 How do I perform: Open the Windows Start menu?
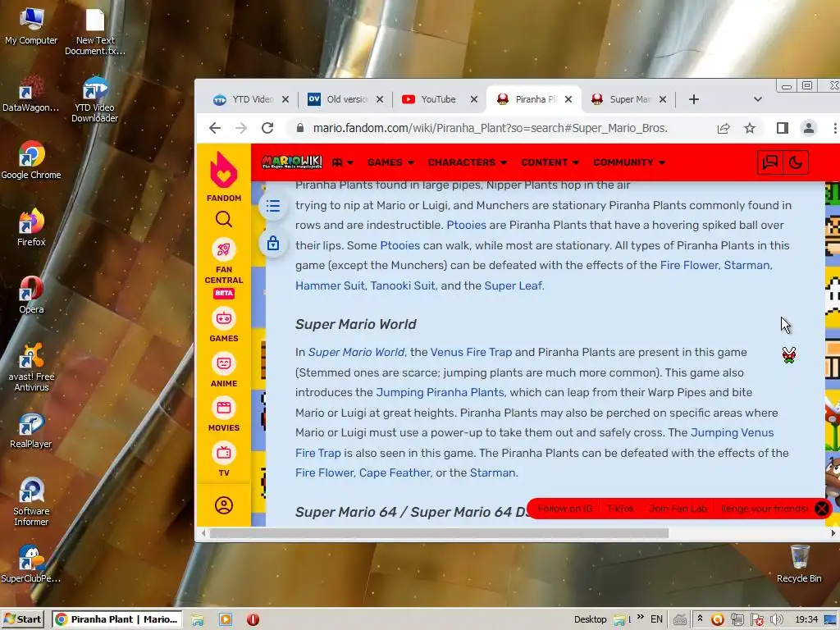(22, 619)
